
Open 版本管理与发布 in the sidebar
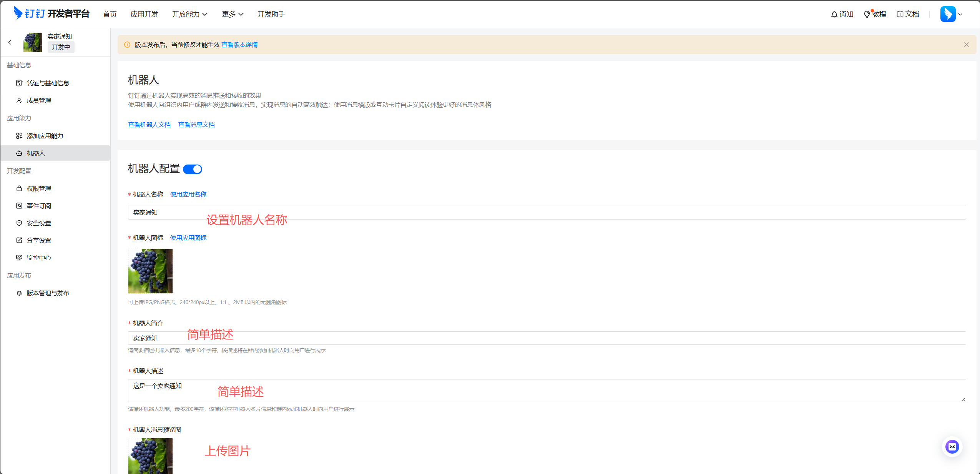tap(55, 293)
